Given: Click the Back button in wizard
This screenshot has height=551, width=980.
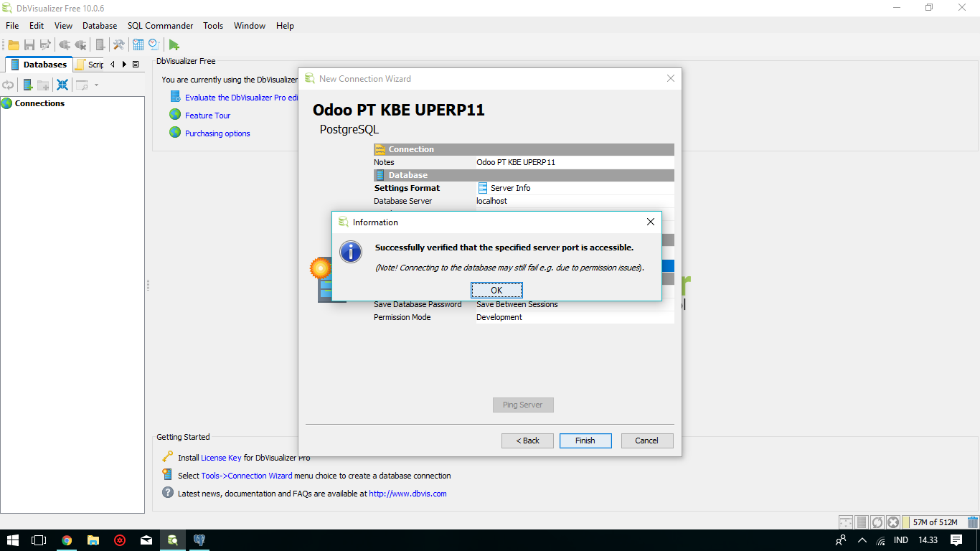Looking at the screenshot, I should tap(527, 441).
